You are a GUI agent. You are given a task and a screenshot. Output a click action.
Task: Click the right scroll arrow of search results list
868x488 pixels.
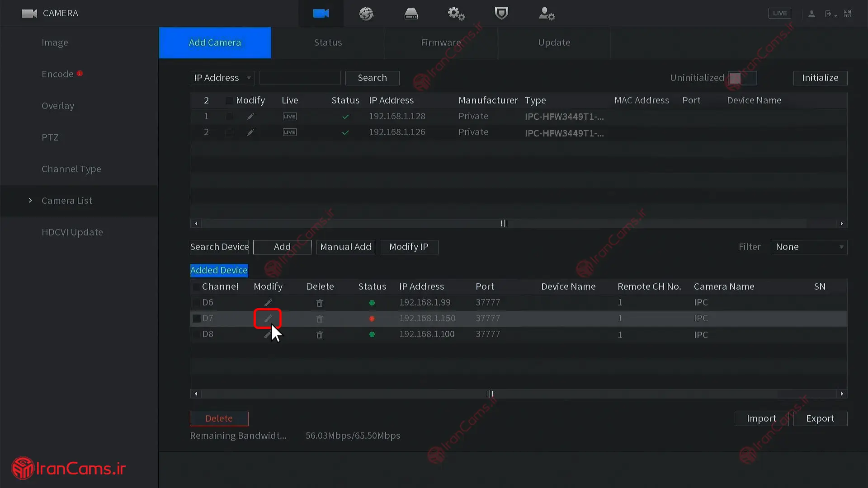coord(841,223)
